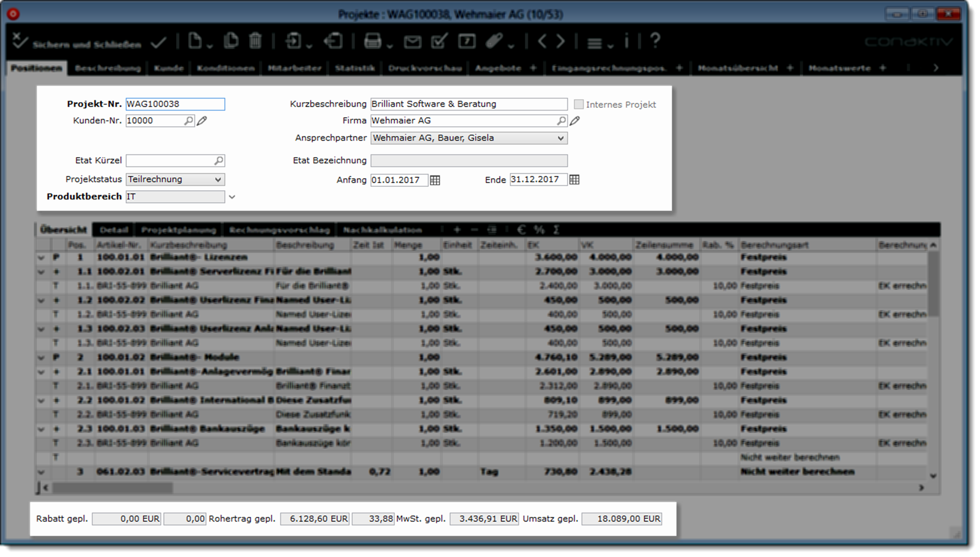Screen dimensions: 980x557
Task: Click the email envelope icon
Action: (412, 41)
